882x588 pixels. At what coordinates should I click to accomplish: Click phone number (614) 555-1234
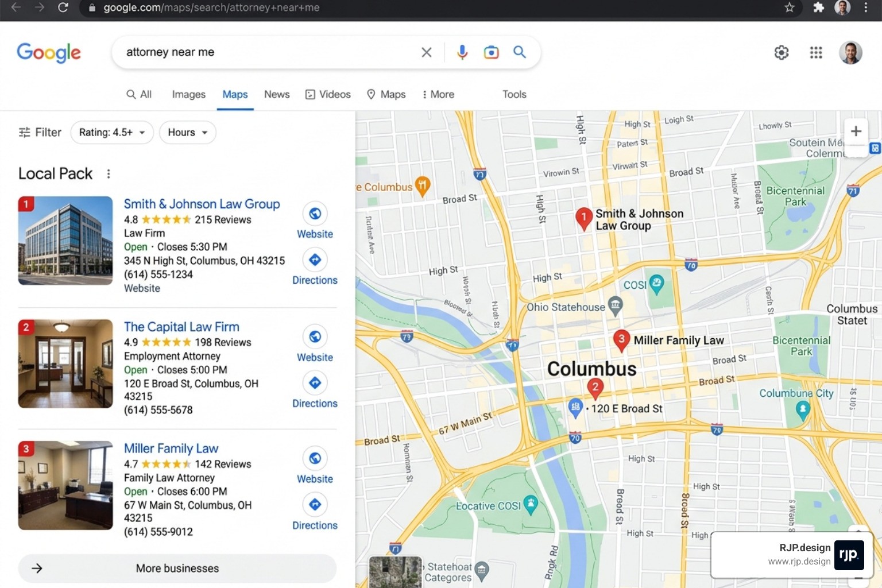pos(158,274)
